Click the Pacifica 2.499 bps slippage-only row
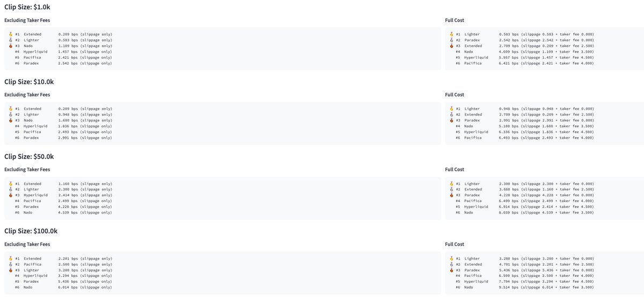 click(x=63, y=201)
